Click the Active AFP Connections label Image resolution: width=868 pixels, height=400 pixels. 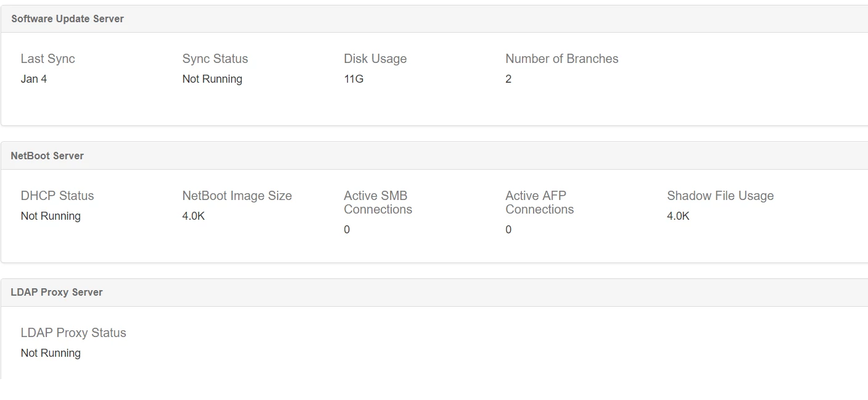[539, 202]
